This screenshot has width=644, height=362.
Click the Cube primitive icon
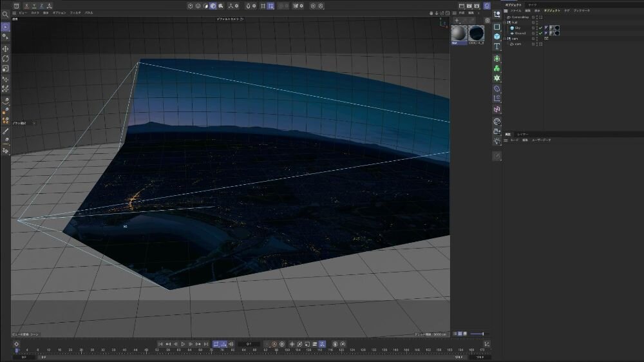coord(497,37)
